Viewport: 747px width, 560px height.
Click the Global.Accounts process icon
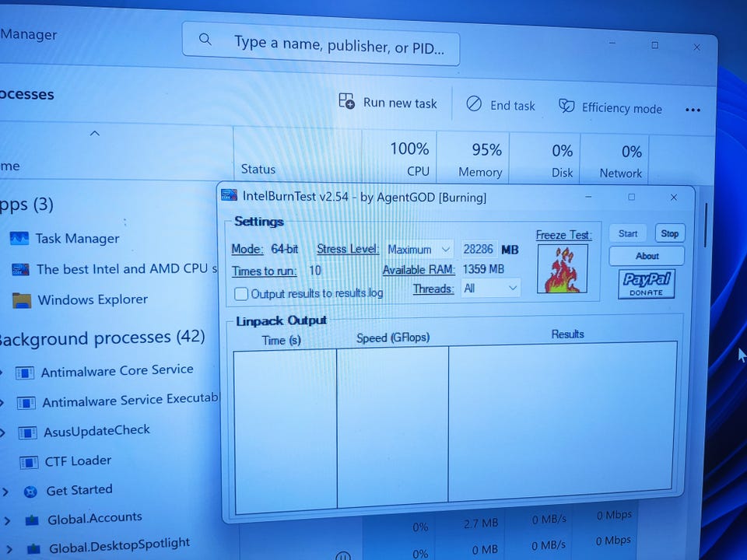pos(32,520)
